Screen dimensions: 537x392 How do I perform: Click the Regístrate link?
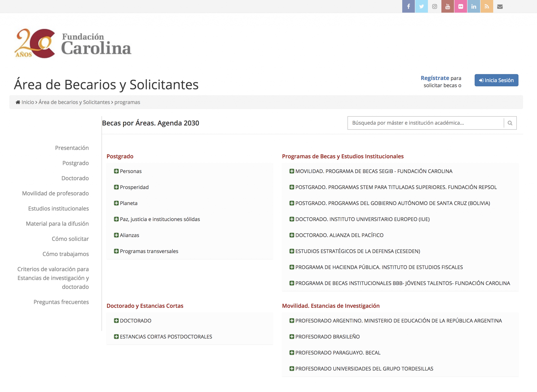click(x=435, y=78)
